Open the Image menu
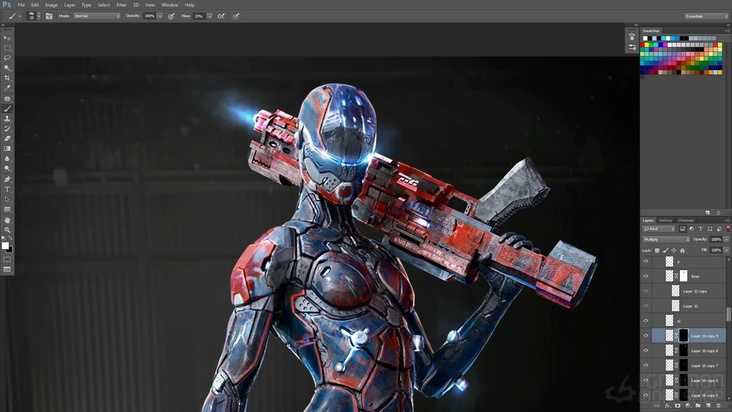732x412 pixels. pyautogui.click(x=51, y=5)
